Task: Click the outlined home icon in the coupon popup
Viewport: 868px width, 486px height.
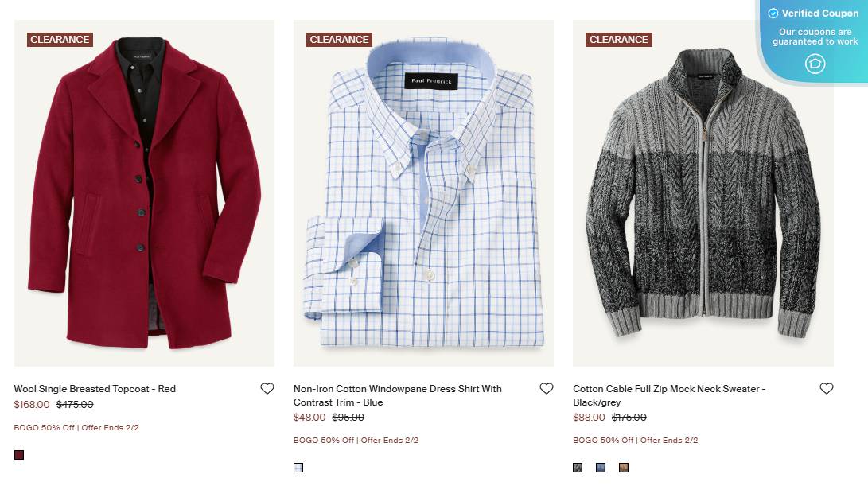Action: click(815, 64)
